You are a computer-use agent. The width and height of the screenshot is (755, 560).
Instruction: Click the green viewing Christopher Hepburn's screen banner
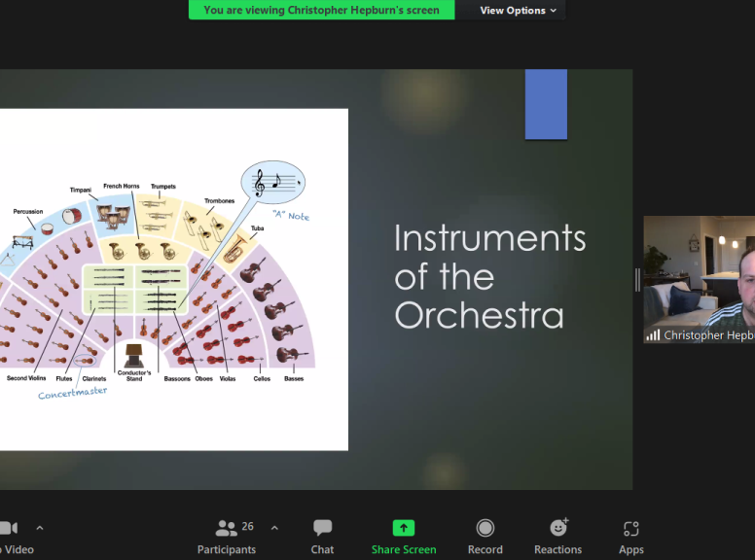tap(322, 10)
